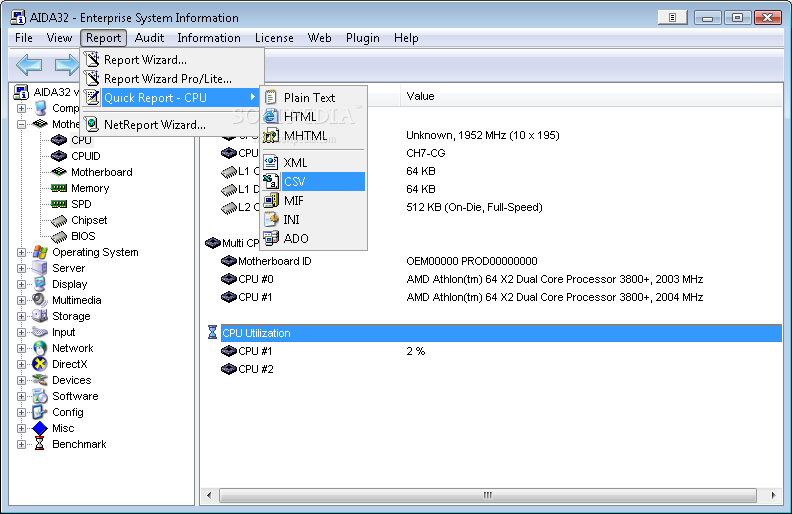Click horizontal scrollbar right arrow
The height and width of the screenshot is (514, 792).
point(773,495)
